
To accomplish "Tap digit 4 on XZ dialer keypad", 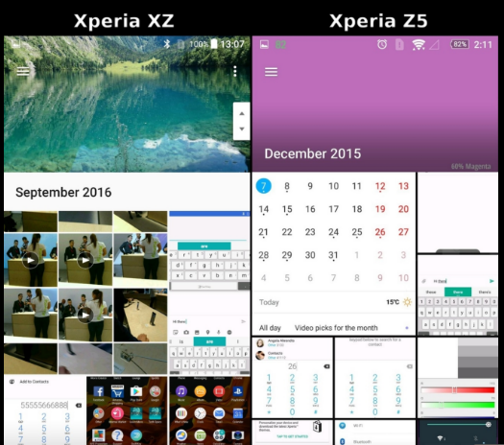I will point(20,429).
